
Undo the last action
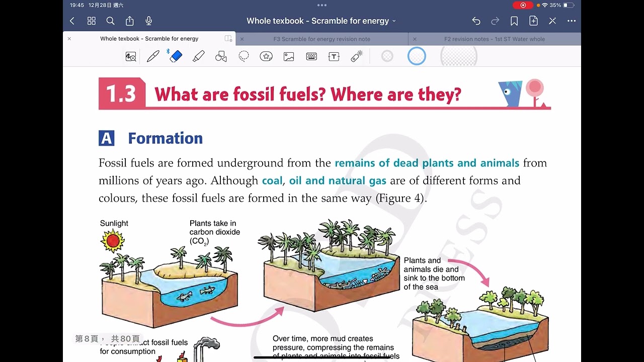[x=476, y=21]
